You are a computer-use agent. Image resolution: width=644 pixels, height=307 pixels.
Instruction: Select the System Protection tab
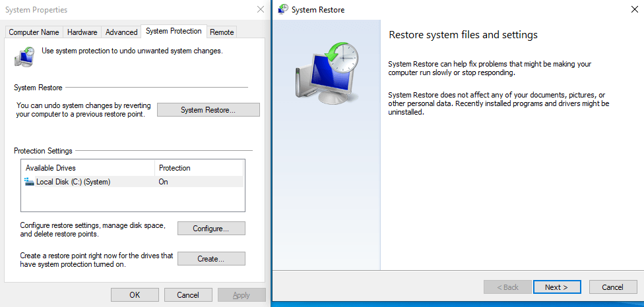[174, 31]
